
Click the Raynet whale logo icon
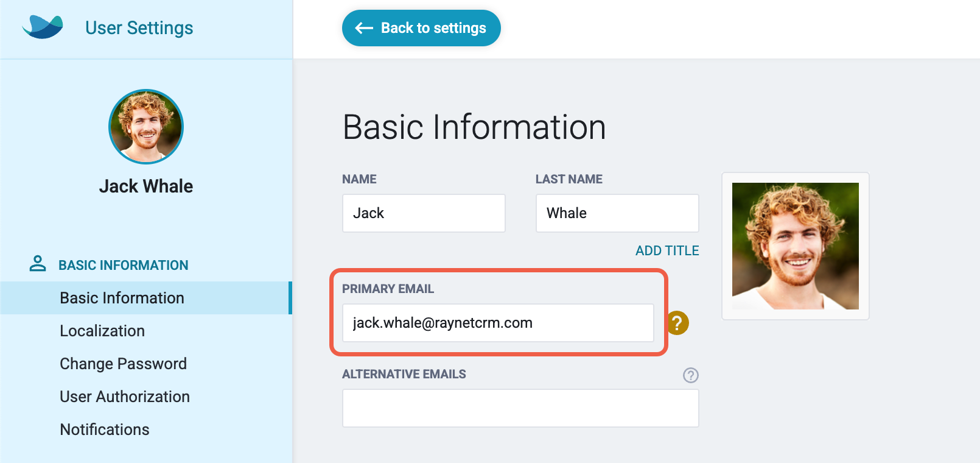pyautogui.click(x=43, y=27)
